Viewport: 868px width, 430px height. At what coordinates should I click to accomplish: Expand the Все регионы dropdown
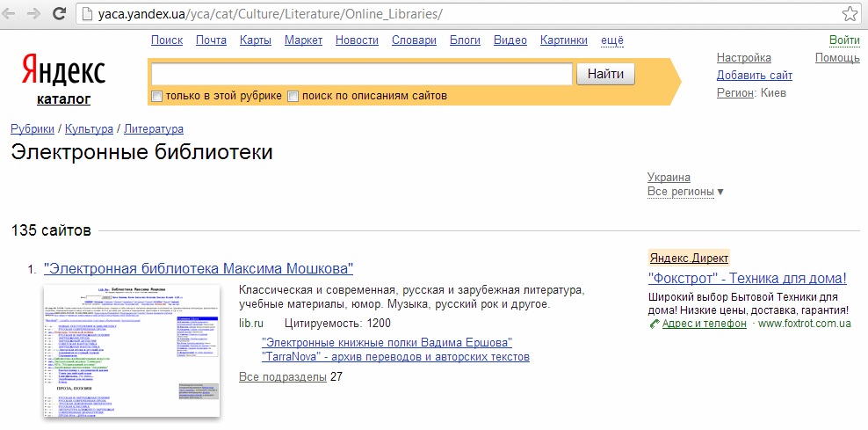(685, 192)
